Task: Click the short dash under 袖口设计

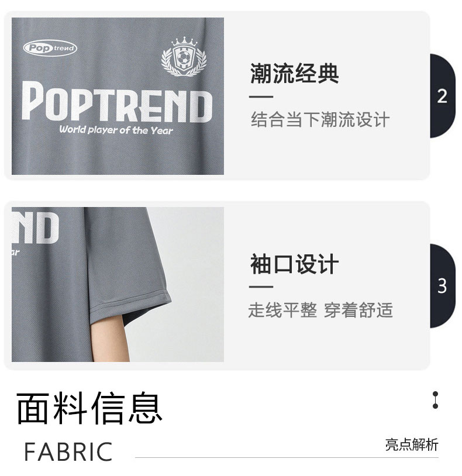Action: pos(261,287)
